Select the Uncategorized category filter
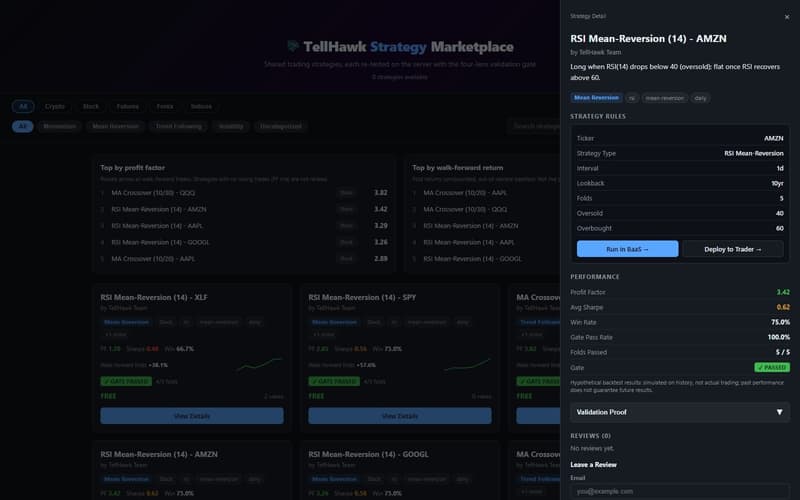This screenshot has width=800, height=500. 281,126
